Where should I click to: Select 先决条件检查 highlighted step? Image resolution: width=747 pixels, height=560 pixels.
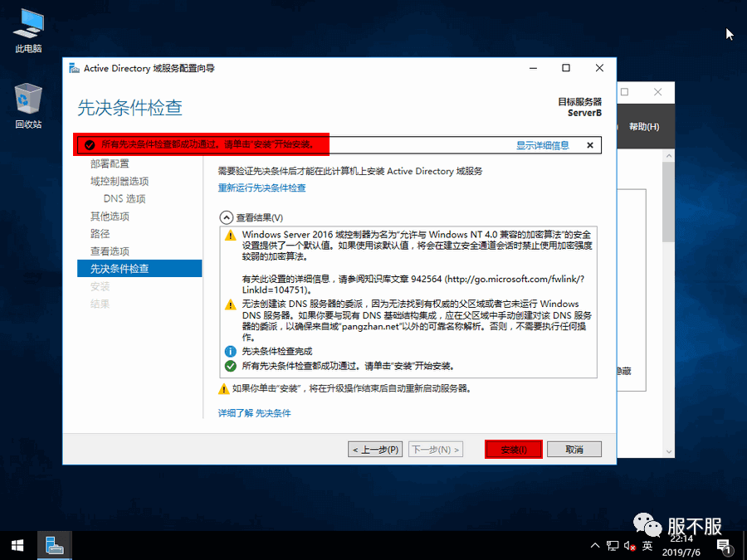(x=139, y=269)
